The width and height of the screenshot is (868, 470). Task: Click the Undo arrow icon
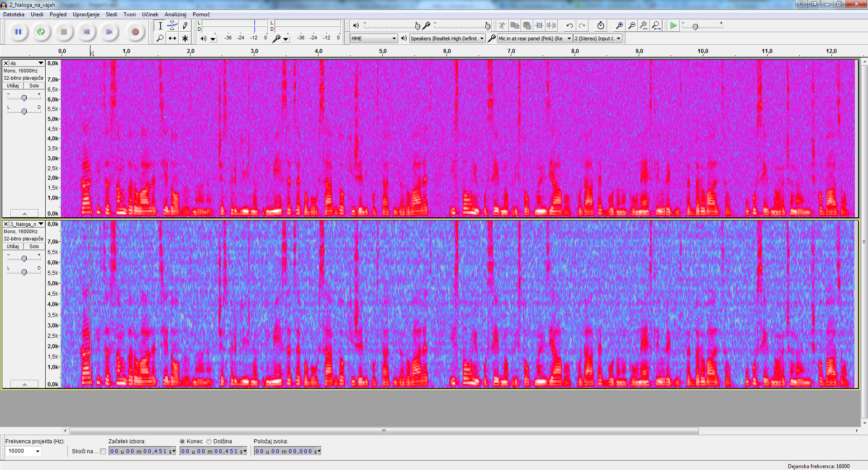569,26
